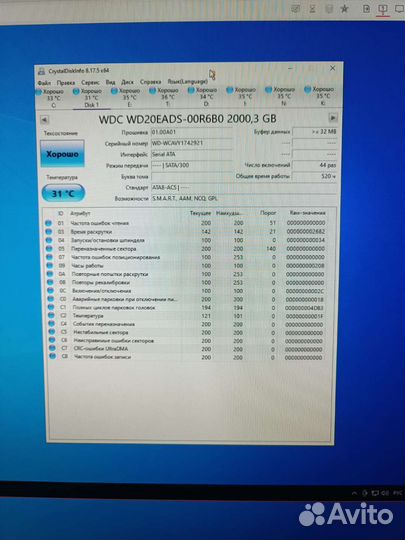Click the power-on count value 44
This screenshot has height=540, width=405.
click(315, 165)
